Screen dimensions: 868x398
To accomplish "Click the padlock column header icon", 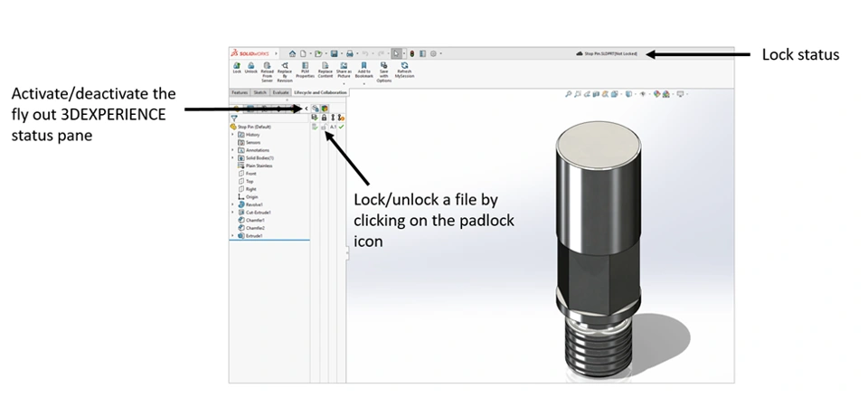I will [x=324, y=118].
